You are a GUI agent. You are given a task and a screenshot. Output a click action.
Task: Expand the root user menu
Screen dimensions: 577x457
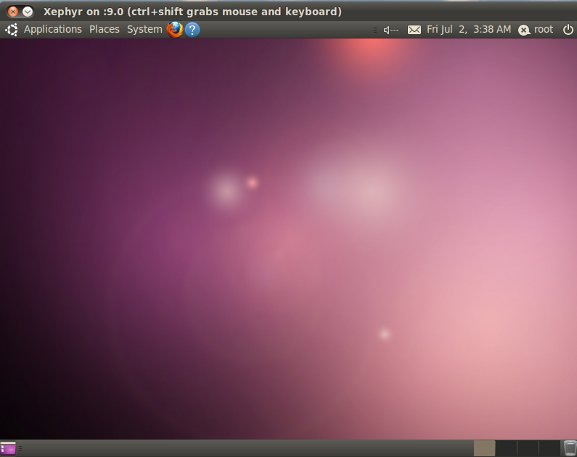544,29
